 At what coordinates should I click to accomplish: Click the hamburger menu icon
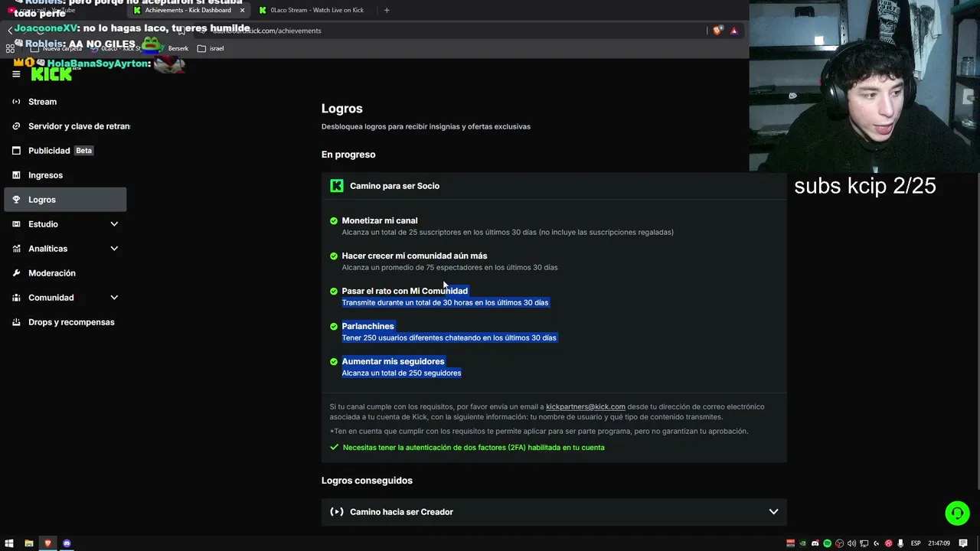pos(16,74)
